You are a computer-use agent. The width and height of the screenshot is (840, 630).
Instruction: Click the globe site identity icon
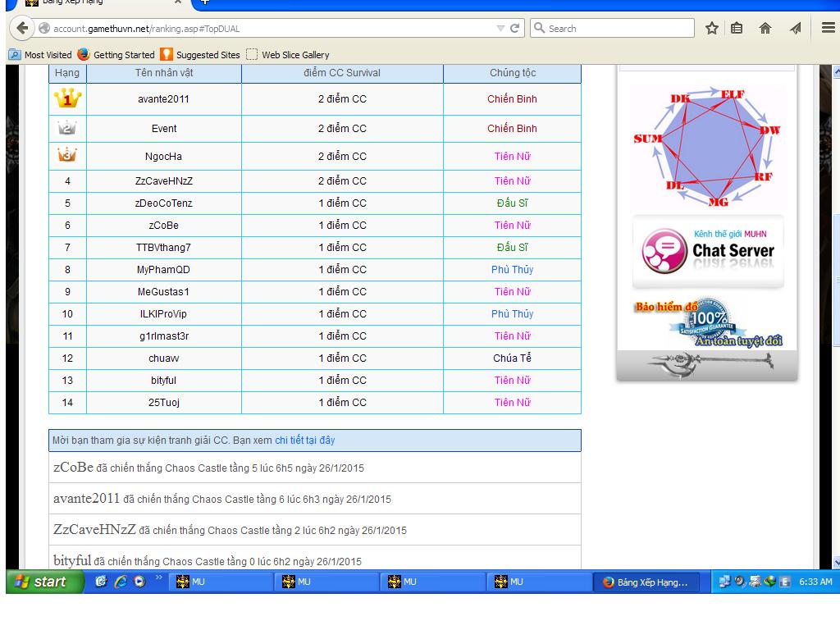pyautogui.click(x=44, y=29)
